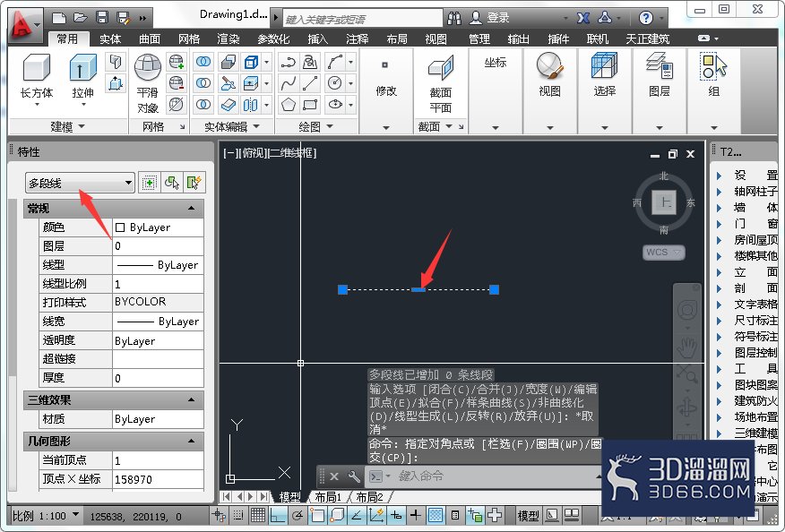
Task: Select the line draw tool
Action: (310, 83)
